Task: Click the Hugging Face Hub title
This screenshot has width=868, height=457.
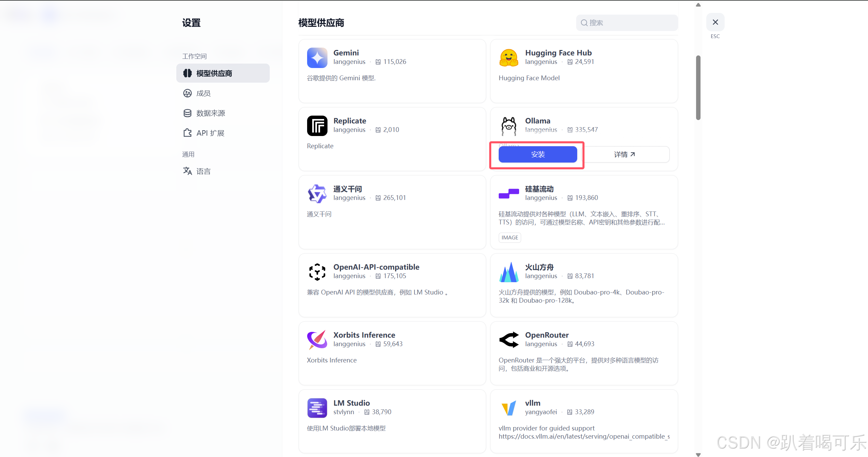Action: 558,53
